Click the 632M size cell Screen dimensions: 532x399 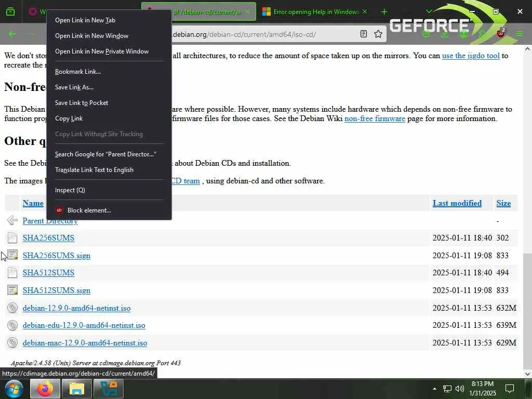click(x=506, y=308)
